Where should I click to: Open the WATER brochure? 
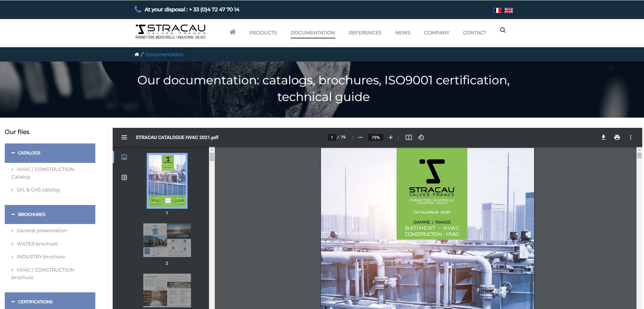point(37,244)
